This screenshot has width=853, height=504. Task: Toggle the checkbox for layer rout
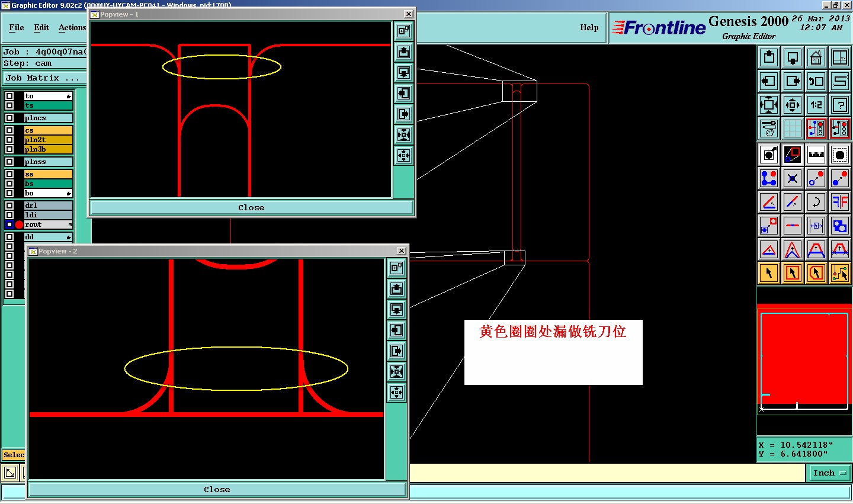coord(9,224)
